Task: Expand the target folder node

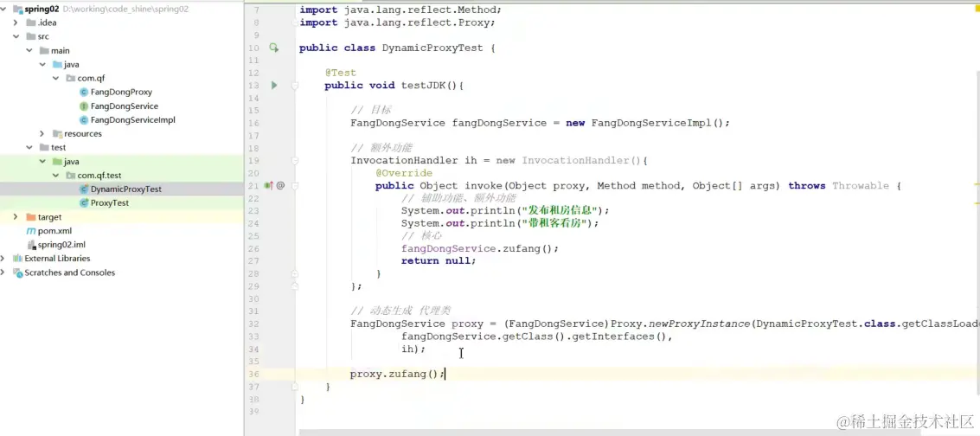Action: click(16, 217)
